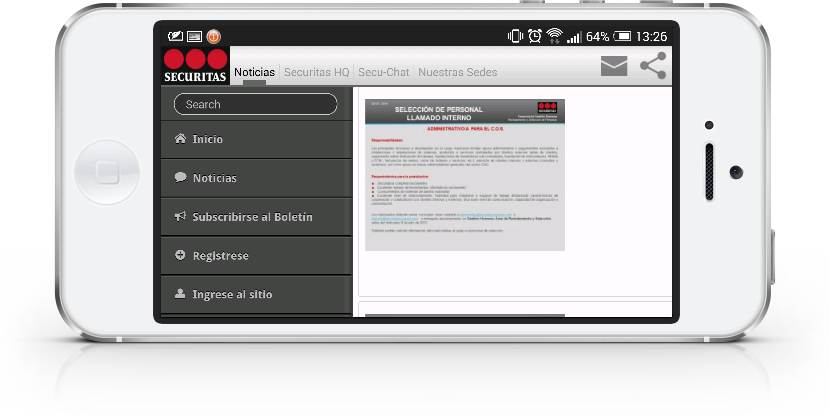
Task: Open Subscribirse al Boletín in sidebar
Action: 252,216
